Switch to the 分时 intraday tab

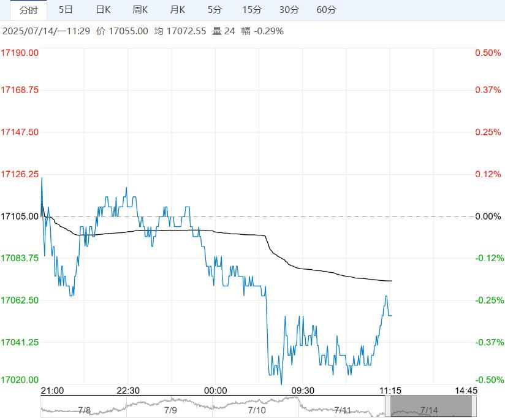click(28, 10)
